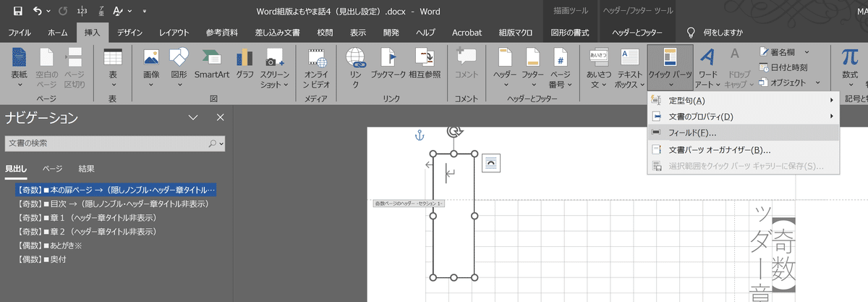Open the スクリーンショット menu
Screen dimensions: 868x302
274,70
